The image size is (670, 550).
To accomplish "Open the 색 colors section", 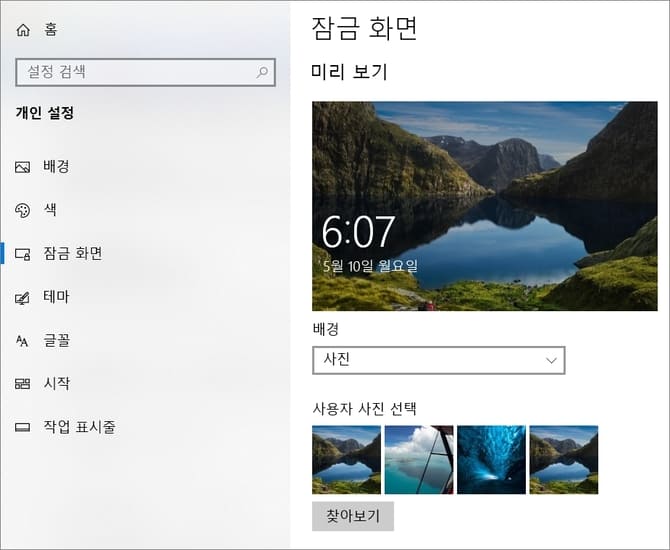I will (50, 209).
